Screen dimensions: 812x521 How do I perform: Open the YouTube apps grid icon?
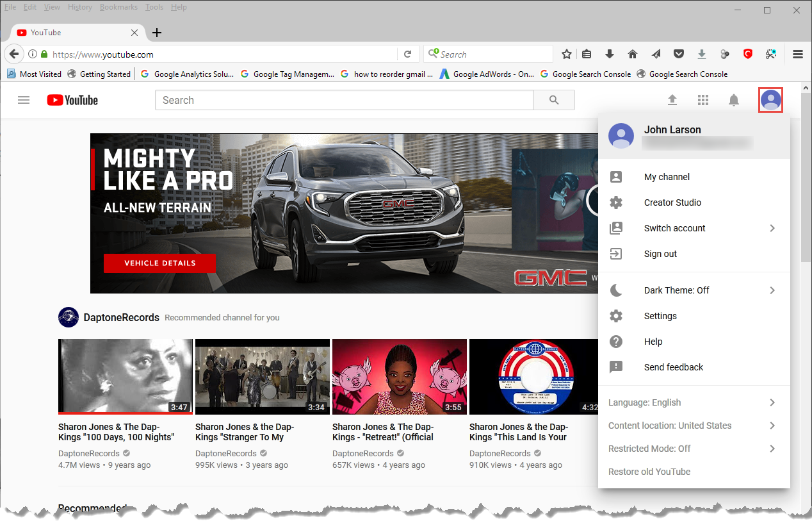(x=702, y=100)
